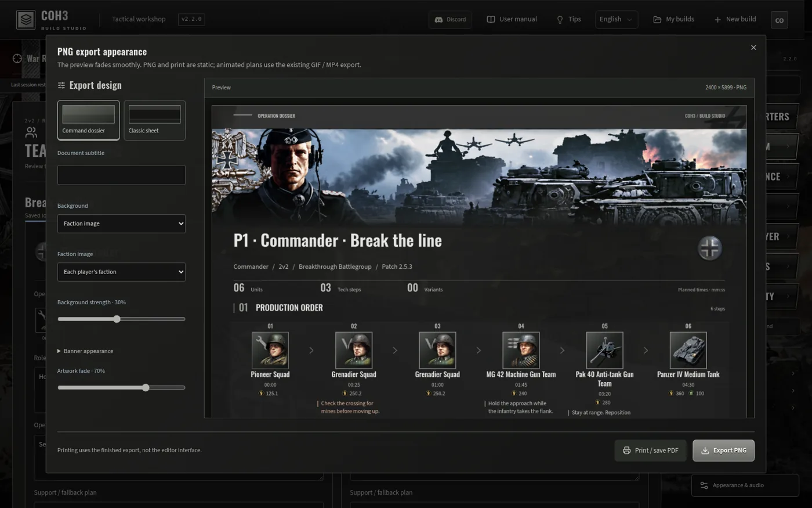
Task: Create a New build
Action: (x=735, y=20)
